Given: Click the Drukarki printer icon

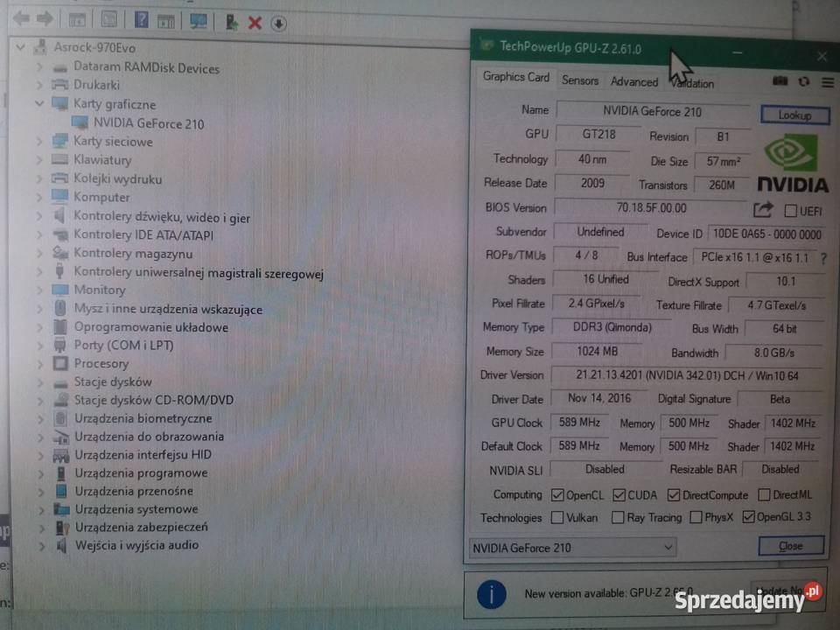Looking at the screenshot, I should 59,85.
